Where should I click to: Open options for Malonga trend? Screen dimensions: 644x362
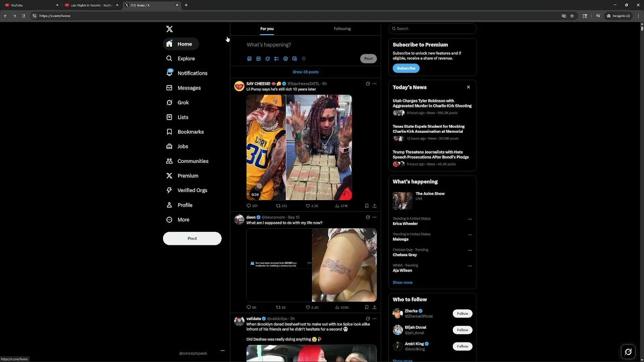pos(470,235)
